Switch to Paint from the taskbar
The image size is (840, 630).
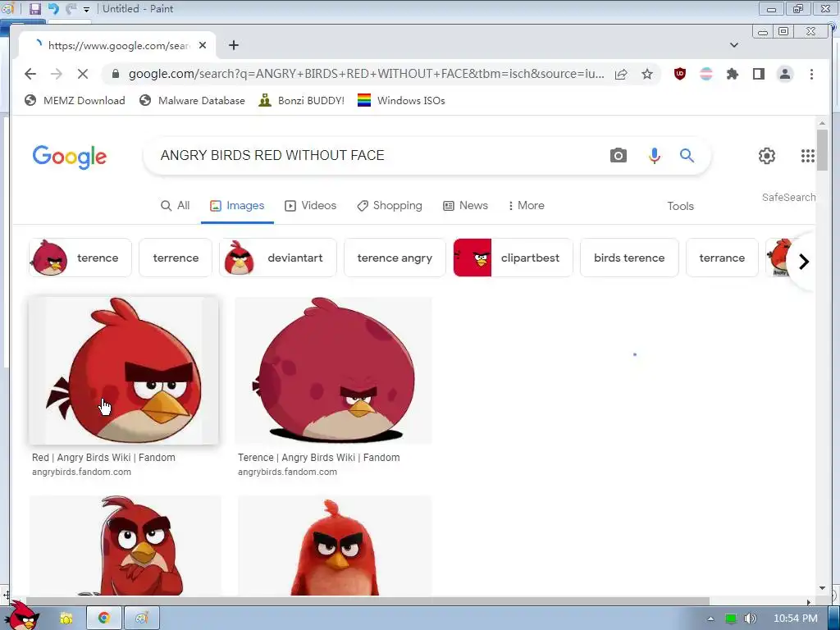[141, 619]
